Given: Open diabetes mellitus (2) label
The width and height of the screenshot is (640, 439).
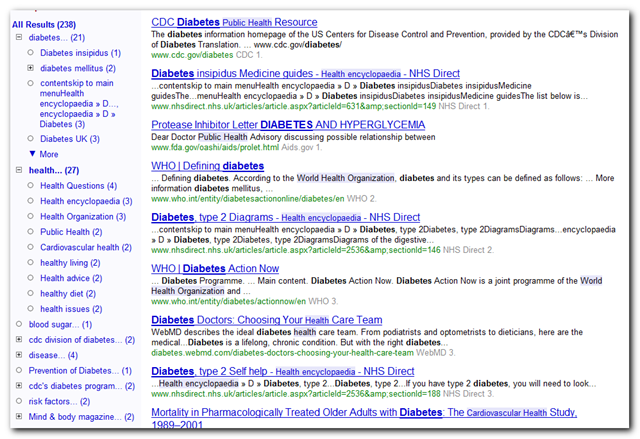Looking at the screenshot, I should click(x=78, y=68).
